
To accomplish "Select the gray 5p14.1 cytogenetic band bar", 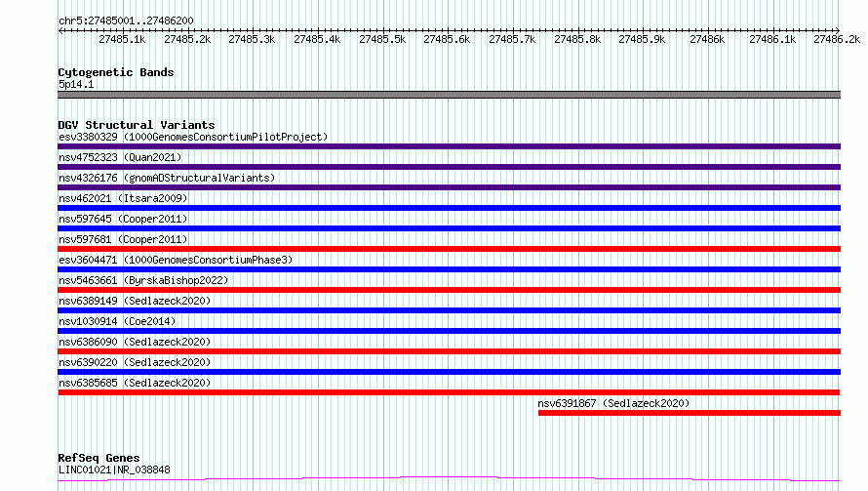I will 449,95.
